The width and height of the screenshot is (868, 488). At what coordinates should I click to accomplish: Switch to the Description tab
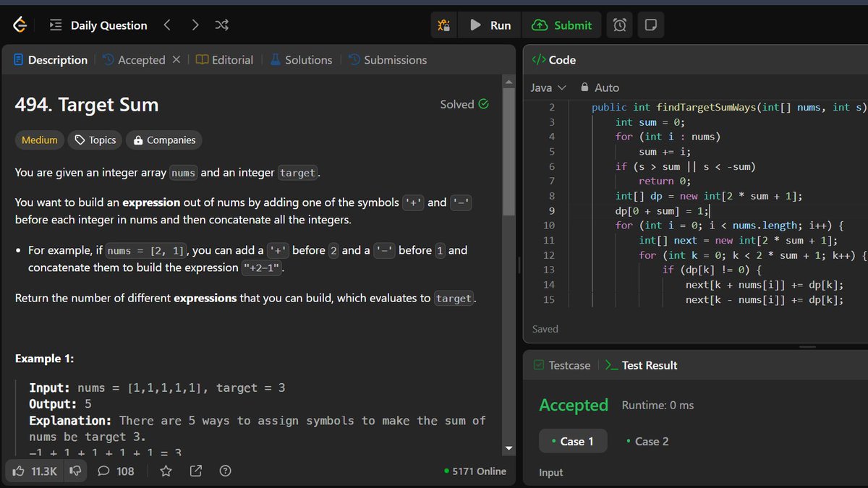51,60
